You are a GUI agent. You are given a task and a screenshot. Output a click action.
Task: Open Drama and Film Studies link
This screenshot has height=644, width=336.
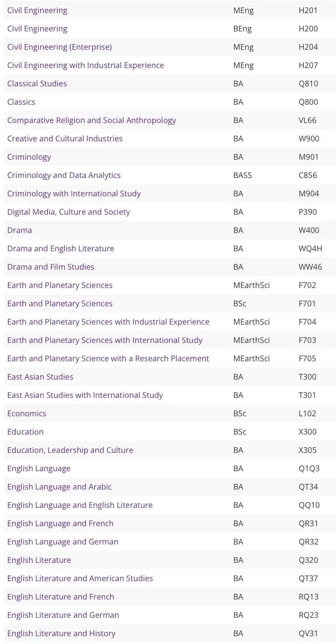click(x=51, y=267)
